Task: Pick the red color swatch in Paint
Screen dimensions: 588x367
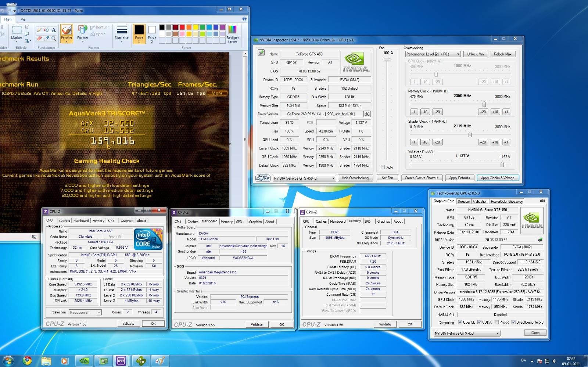Action: [182, 27]
